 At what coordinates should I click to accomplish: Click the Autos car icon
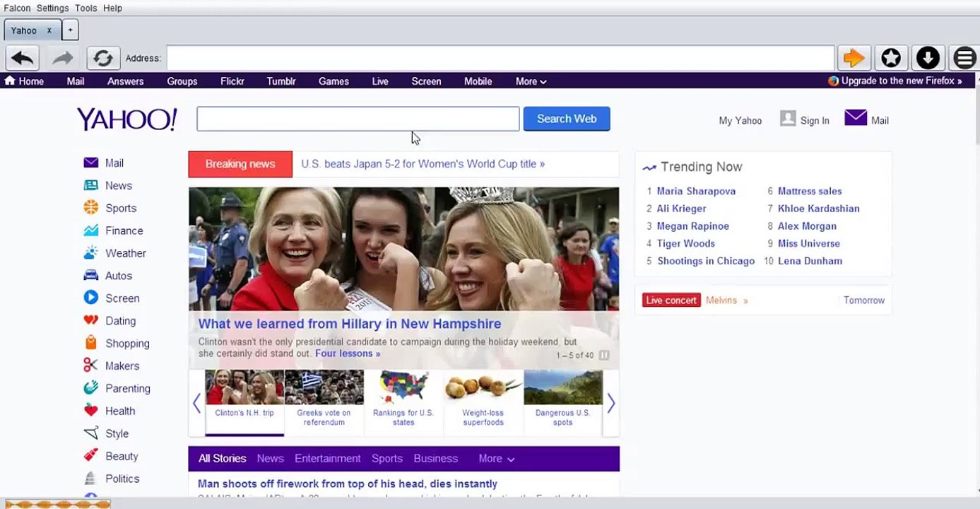(90, 276)
